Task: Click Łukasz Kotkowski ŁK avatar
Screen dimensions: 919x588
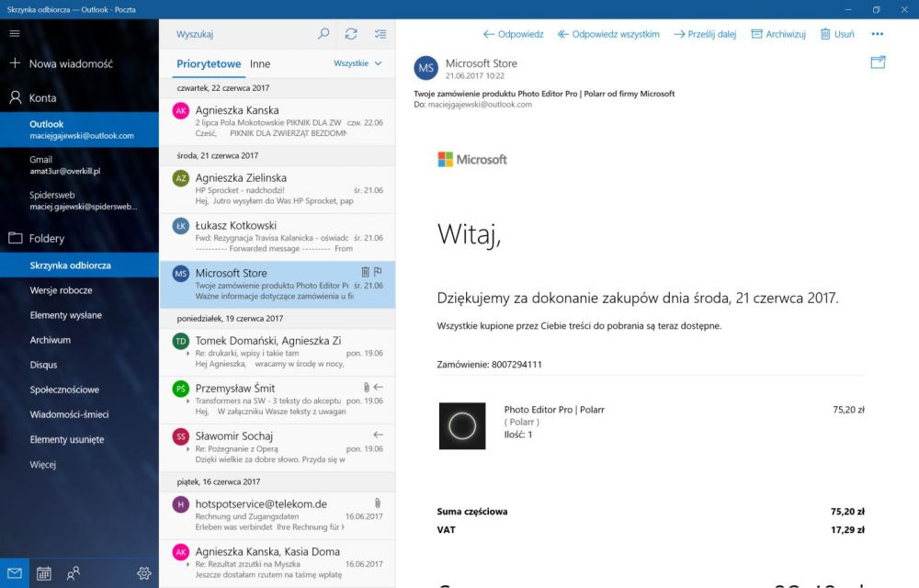Action: tap(181, 225)
